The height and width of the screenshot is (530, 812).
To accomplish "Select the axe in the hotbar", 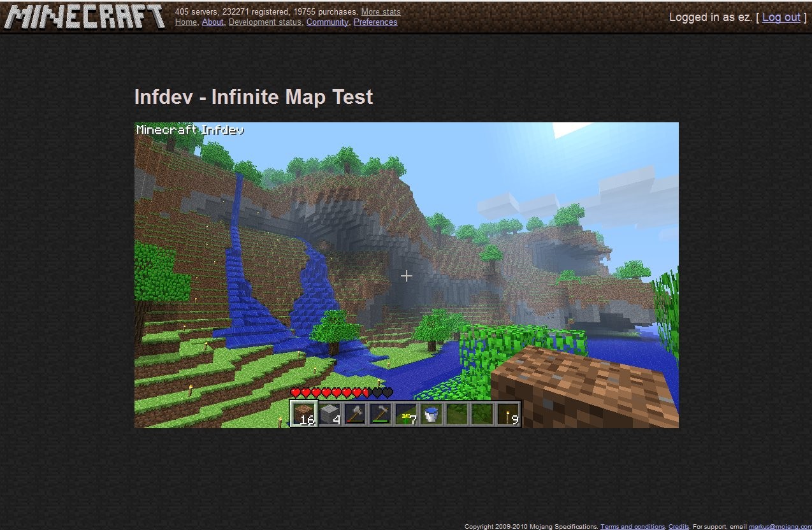I will pos(355,414).
